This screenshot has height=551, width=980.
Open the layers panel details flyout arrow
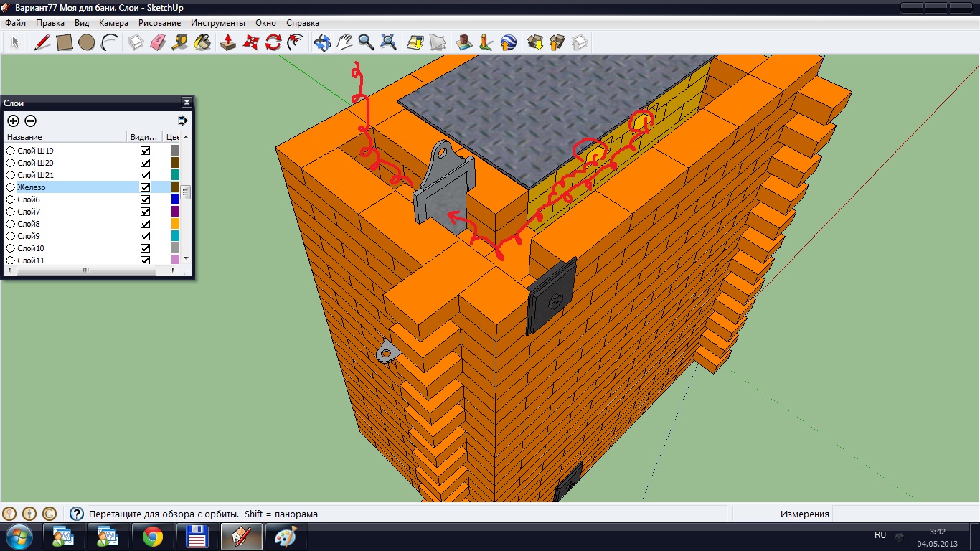pos(182,121)
